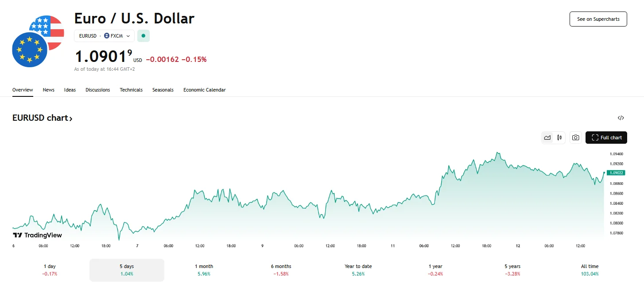The image size is (644, 291).
Task: Expand the EURUSD FXCM symbol dropdown
Action: click(x=104, y=36)
